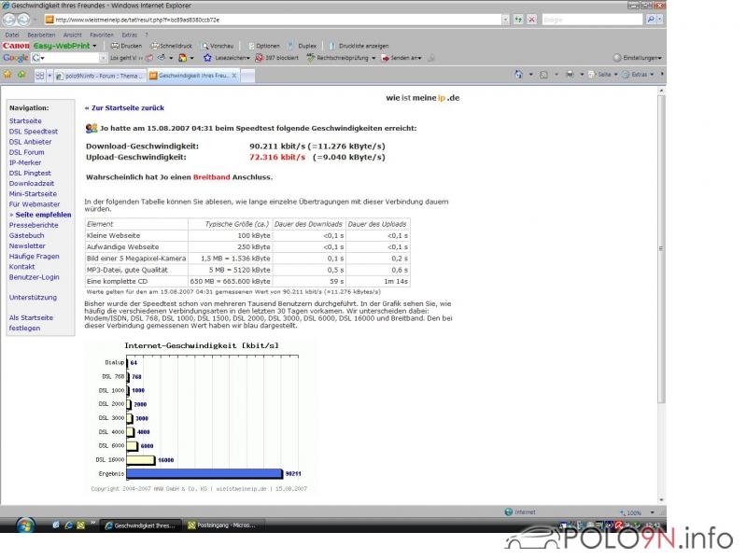Open the tab list dropdown arrow
The image size is (747, 560).
(x=49, y=76)
